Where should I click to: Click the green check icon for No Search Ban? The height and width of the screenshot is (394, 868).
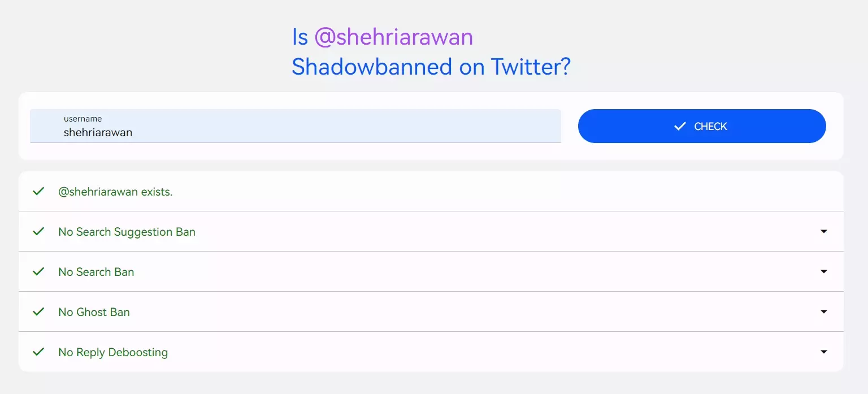[38, 271]
